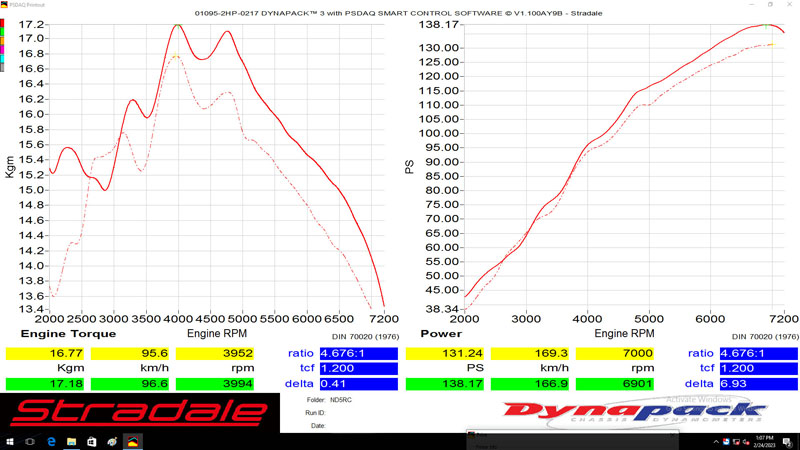The image size is (800, 450).
Task: Click the yellow peak marker on dashed torque curve
Action: click(175, 55)
